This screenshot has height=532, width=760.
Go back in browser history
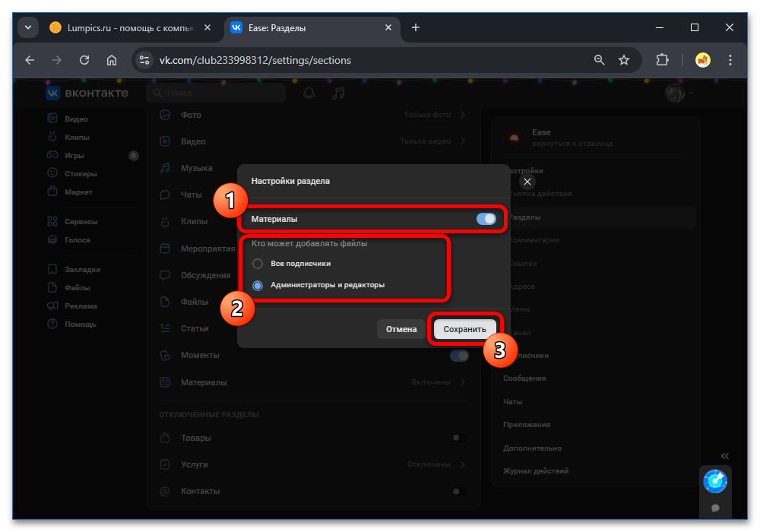tap(30, 60)
